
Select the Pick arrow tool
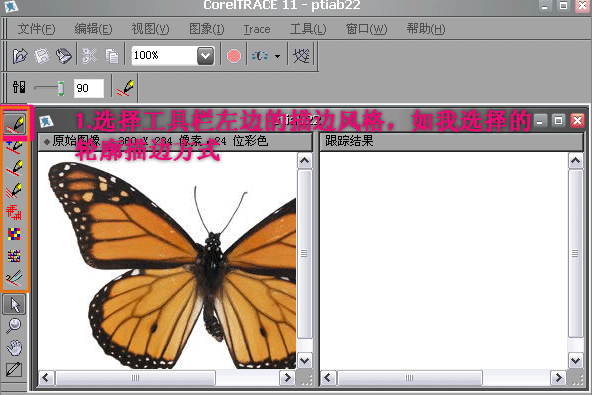click(x=14, y=304)
